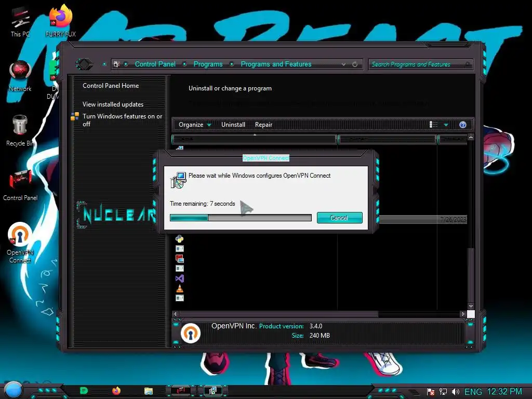The width and height of the screenshot is (532, 399).
Task: Click breadcrumb arrow before Programs and Features
Action: point(232,64)
